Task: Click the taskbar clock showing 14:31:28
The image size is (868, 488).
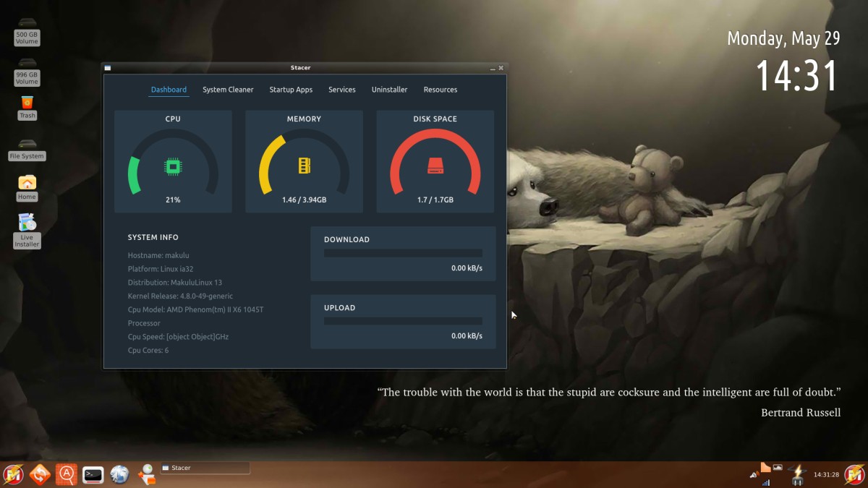Action: point(826,474)
